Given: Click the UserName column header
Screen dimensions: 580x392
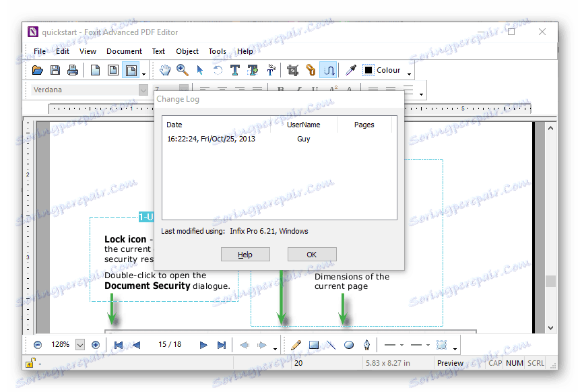Looking at the screenshot, I should point(304,125).
